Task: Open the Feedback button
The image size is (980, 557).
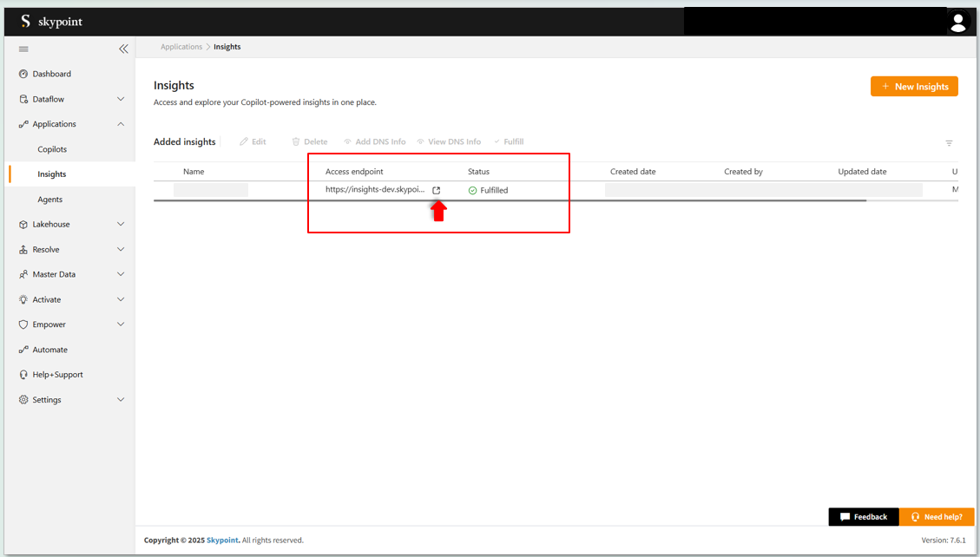Action: point(863,517)
